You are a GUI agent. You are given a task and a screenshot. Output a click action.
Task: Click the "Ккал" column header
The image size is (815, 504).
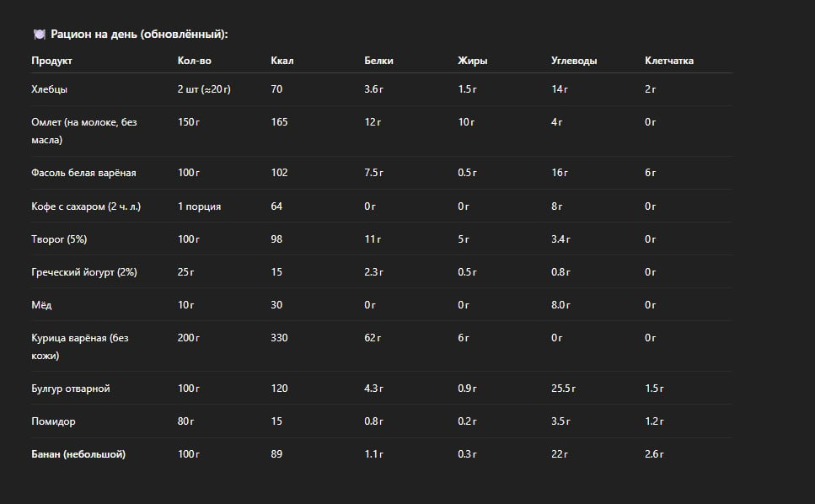282,61
